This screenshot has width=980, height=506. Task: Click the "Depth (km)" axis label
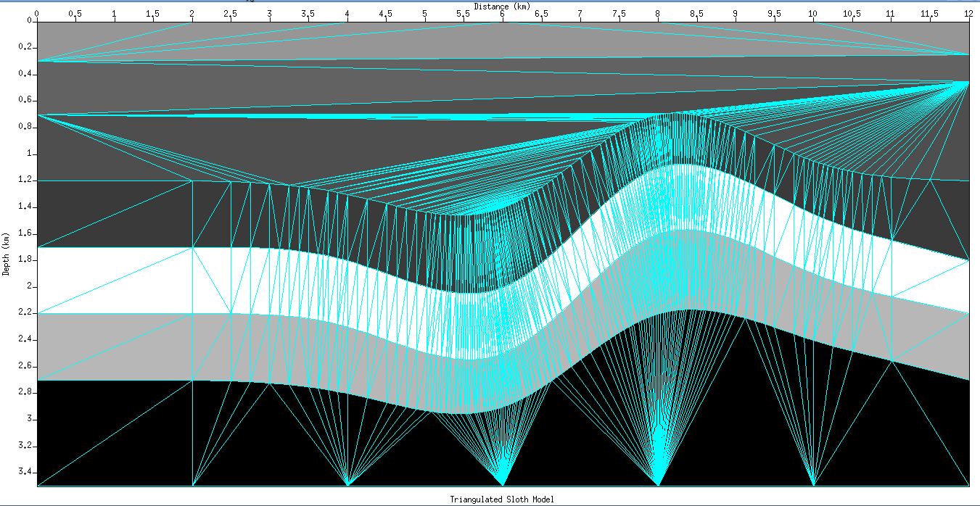point(6,254)
